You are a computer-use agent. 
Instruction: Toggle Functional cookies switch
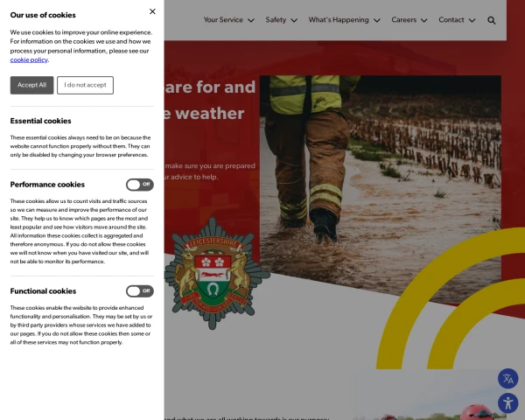click(140, 291)
